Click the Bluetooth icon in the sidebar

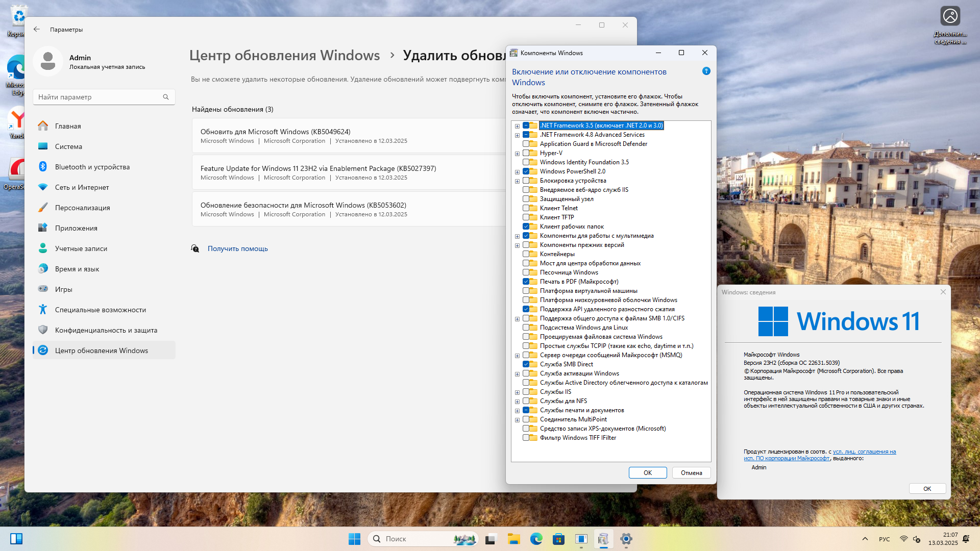(x=43, y=167)
